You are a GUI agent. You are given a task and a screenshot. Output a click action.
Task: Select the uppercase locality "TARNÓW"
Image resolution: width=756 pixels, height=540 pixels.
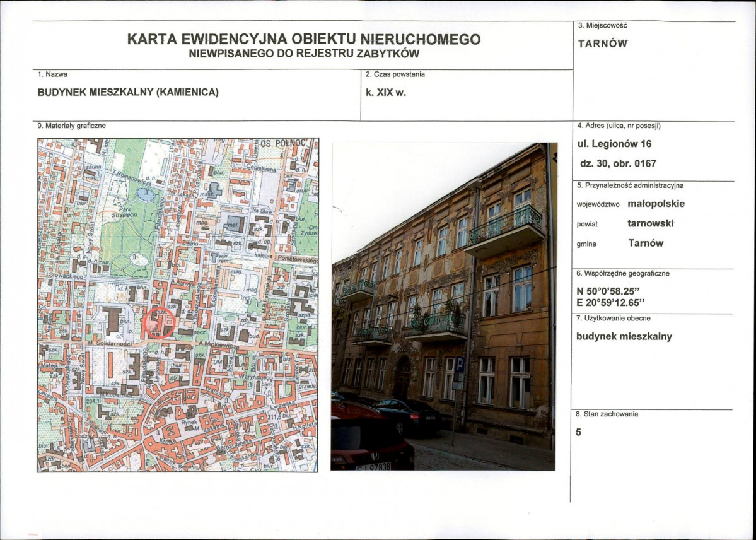(x=603, y=44)
